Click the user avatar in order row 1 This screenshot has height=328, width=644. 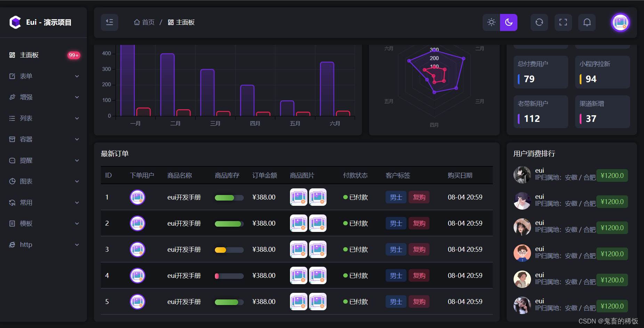pyautogui.click(x=137, y=197)
